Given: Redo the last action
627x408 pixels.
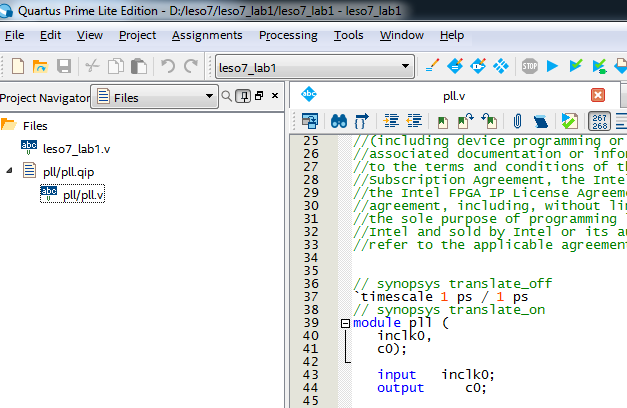Looking at the screenshot, I should pyautogui.click(x=191, y=66).
